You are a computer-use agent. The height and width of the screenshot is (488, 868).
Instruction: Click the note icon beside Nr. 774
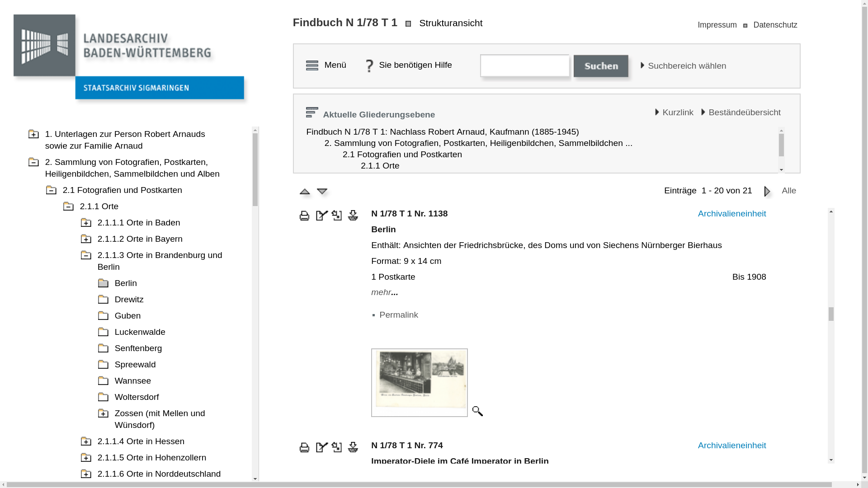pos(322,447)
